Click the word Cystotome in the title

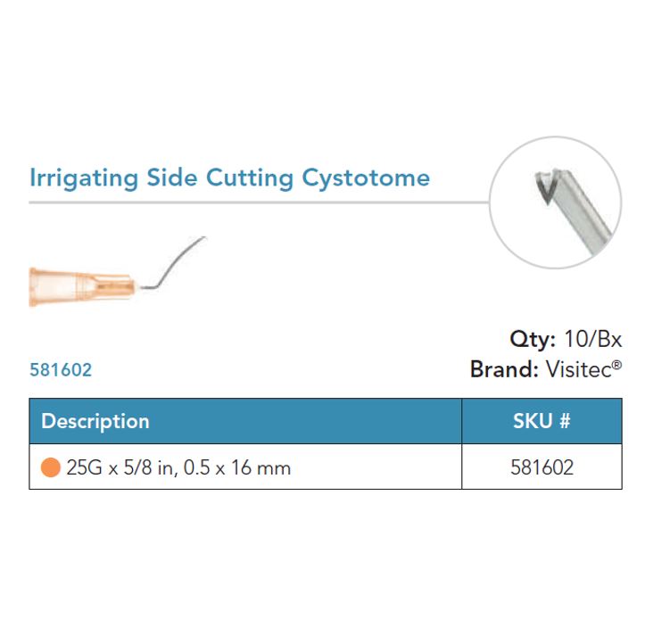pos(366,178)
